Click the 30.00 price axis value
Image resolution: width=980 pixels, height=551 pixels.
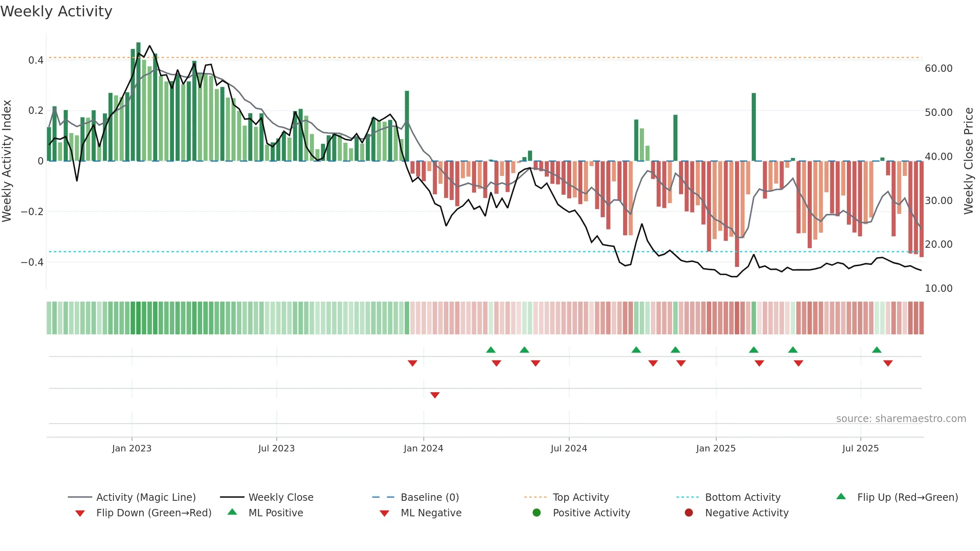pyautogui.click(x=939, y=200)
